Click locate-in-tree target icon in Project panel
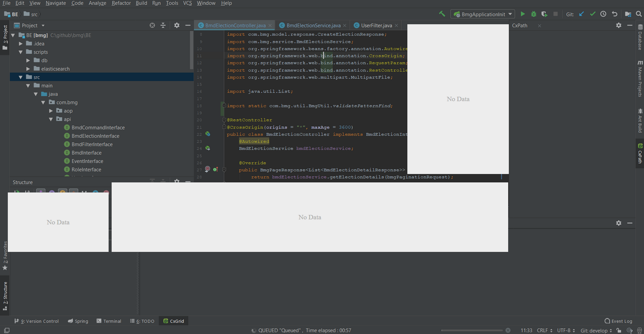The height and width of the screenshot is (334, 644). [x=152, y=25]
